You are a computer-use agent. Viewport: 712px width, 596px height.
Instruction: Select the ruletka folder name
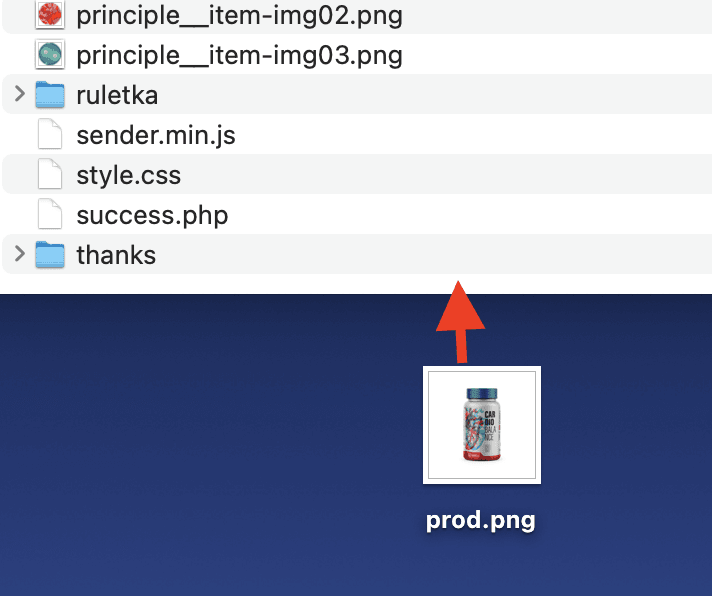click(x=117, y=95)
